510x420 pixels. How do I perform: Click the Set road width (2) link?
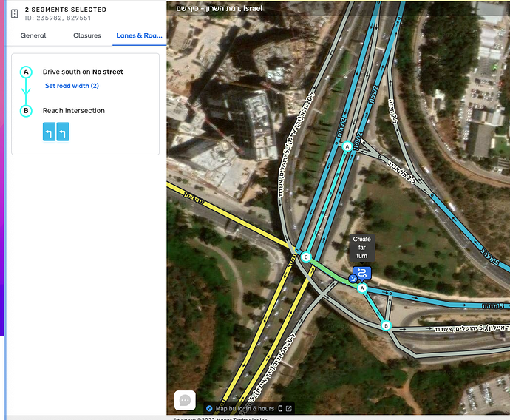click(72, 86)
